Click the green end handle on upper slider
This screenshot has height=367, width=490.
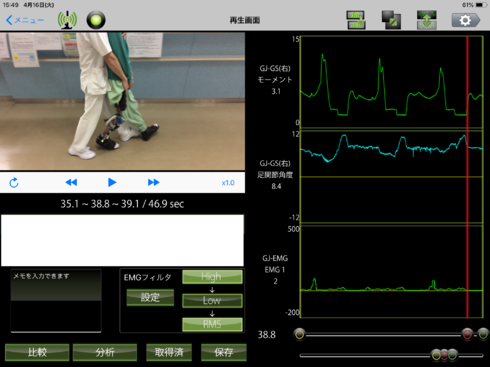coord(483,334)
